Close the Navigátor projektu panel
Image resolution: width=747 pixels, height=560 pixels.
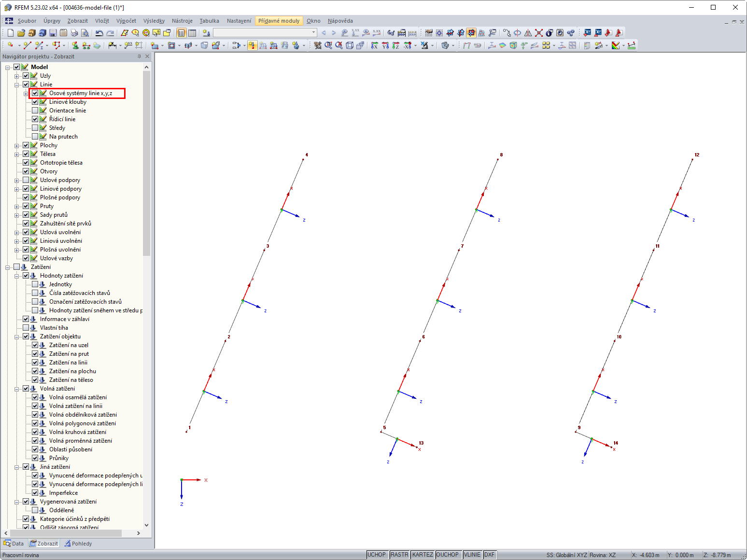click(147, 56)
